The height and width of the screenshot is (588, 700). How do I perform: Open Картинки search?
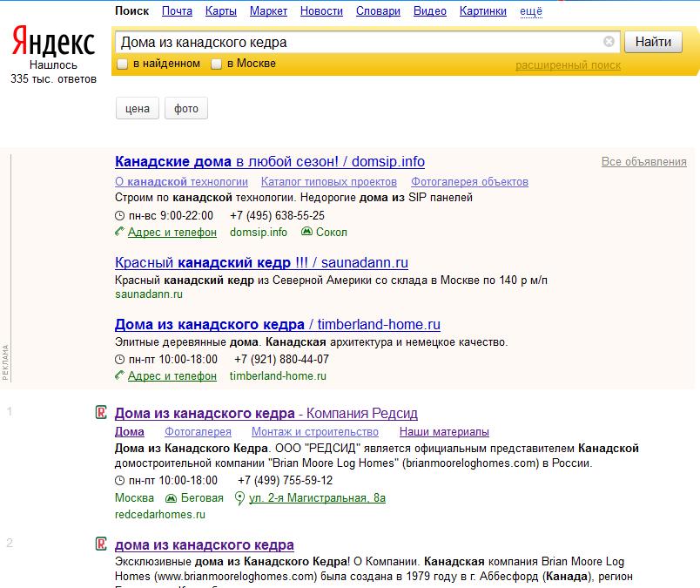click(483, 11)
